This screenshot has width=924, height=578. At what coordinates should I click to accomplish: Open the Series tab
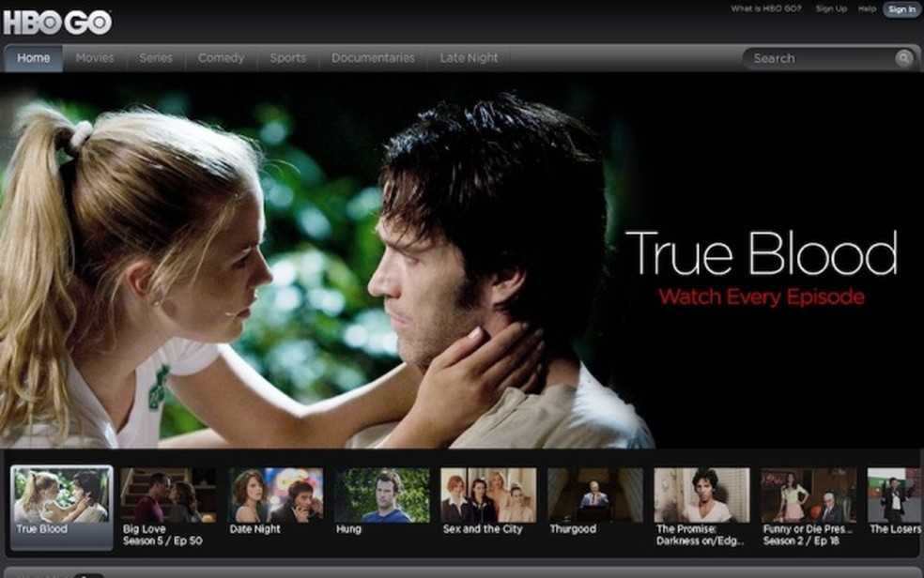156,57
